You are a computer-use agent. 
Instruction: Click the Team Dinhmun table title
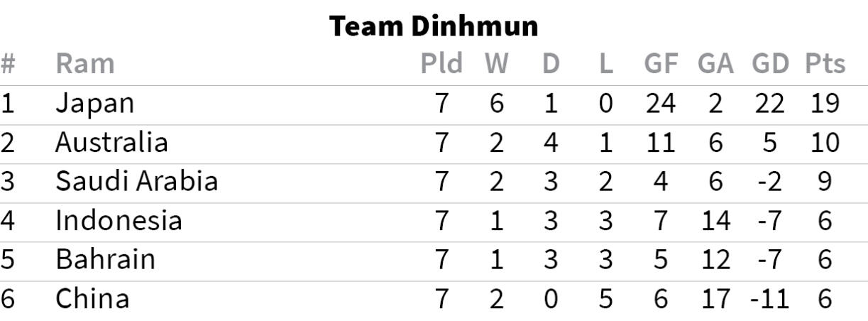(x=434, y=27)
